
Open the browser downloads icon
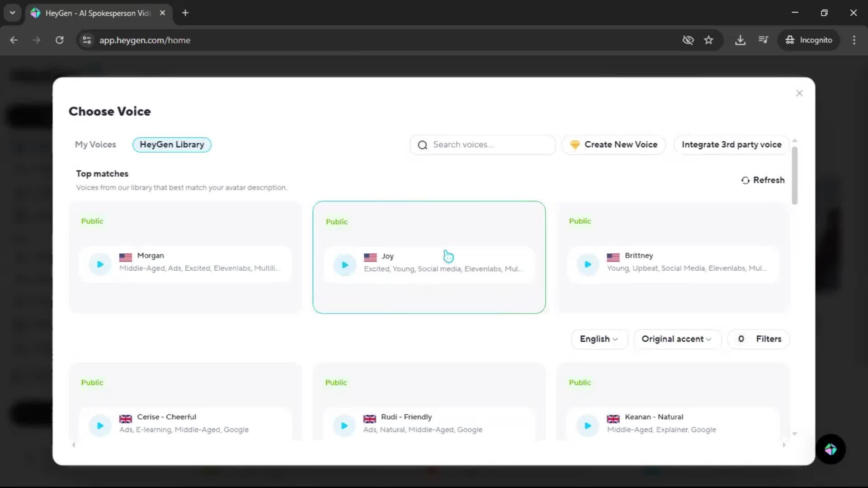pos(740,40)
